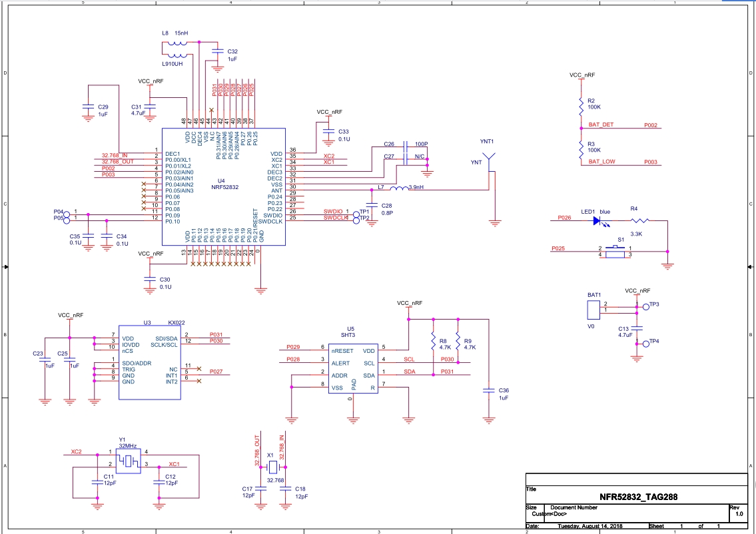
Task: Select the Y1 32MHz crystal symbol
Action: pyautogui.click(x=129, y=461)
